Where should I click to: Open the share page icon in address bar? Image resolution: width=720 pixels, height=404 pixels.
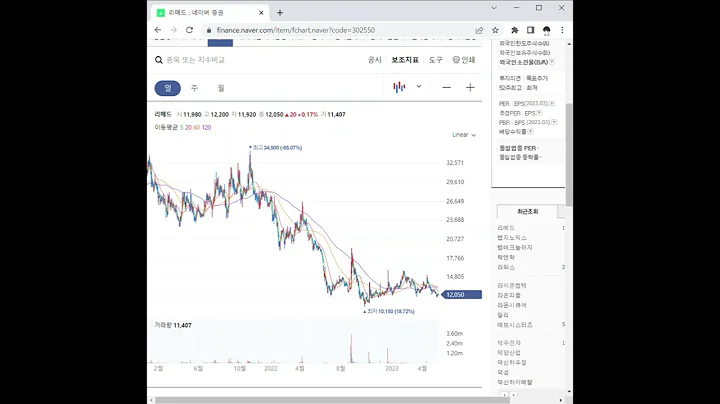(479, 30)
